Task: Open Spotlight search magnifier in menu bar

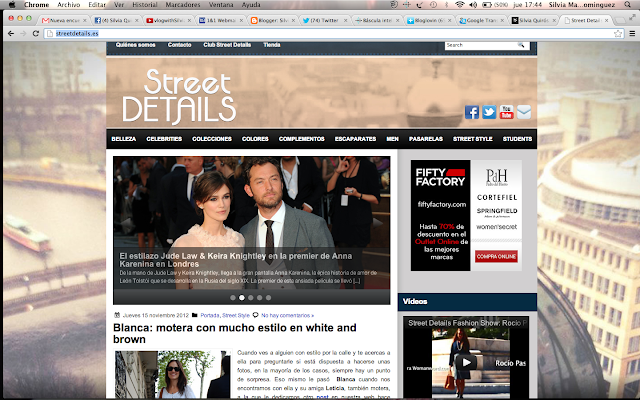Action: [627, 5]
